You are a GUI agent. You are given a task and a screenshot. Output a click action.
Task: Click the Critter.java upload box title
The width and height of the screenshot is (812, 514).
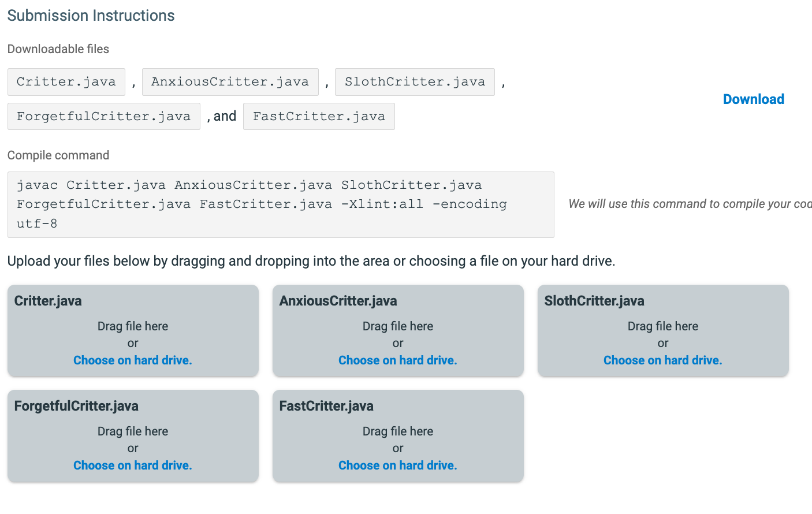point(48,301)
